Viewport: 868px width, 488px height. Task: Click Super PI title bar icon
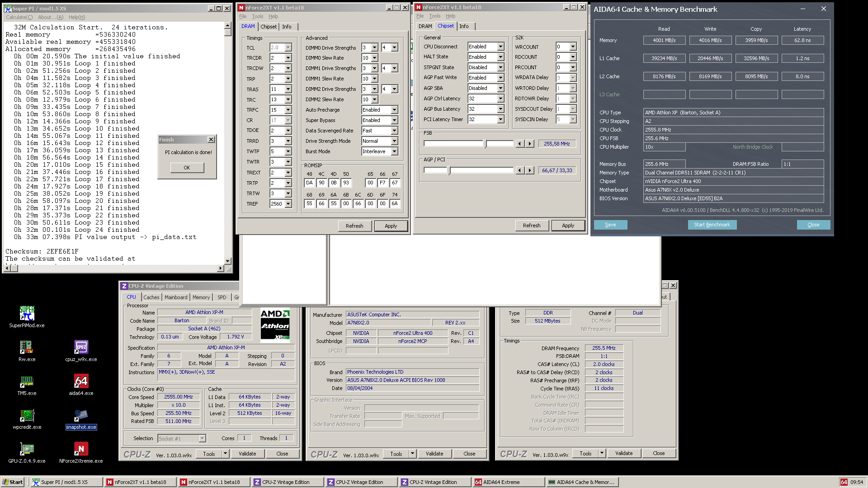tap(8, 8)
